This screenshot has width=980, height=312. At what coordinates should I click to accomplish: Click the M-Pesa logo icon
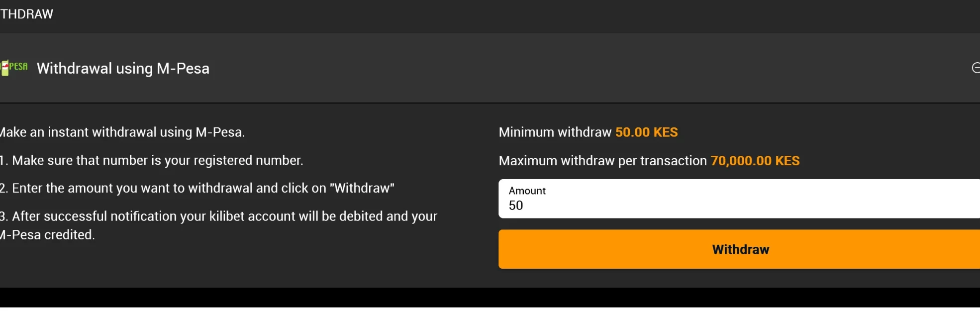tap(14, 68)
